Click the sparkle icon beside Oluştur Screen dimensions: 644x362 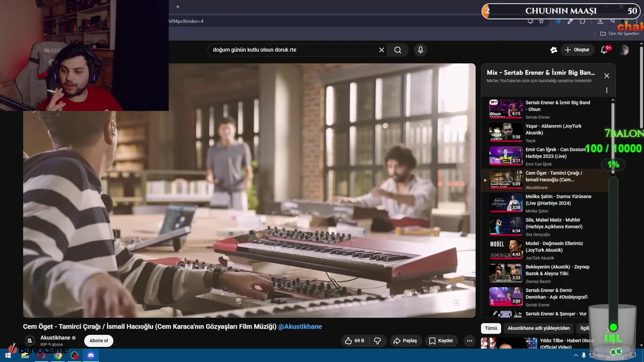554,50
